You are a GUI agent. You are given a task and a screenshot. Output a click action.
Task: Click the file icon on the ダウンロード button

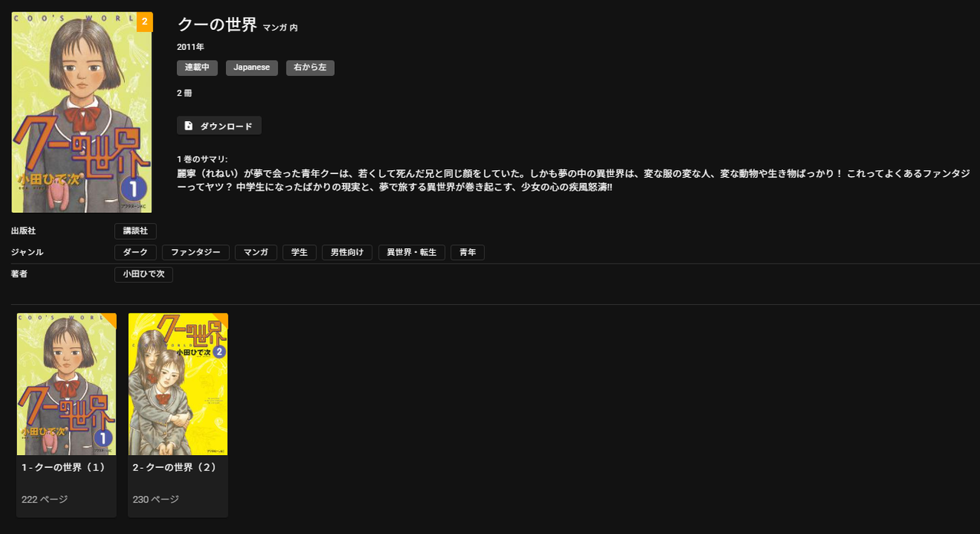tap(188, 126)
